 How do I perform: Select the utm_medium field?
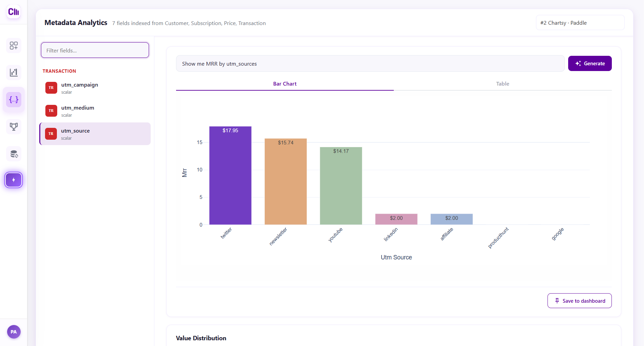[x=95, y=111]
